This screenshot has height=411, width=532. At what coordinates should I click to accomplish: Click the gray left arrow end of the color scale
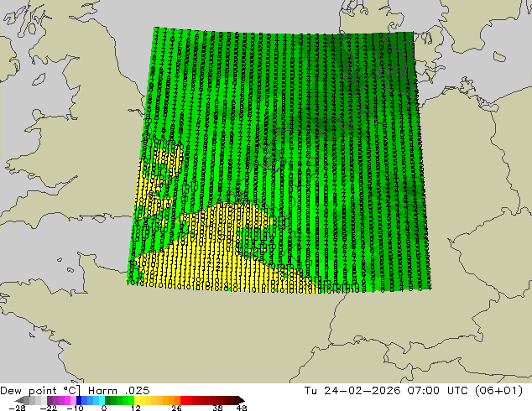[19, 400]
